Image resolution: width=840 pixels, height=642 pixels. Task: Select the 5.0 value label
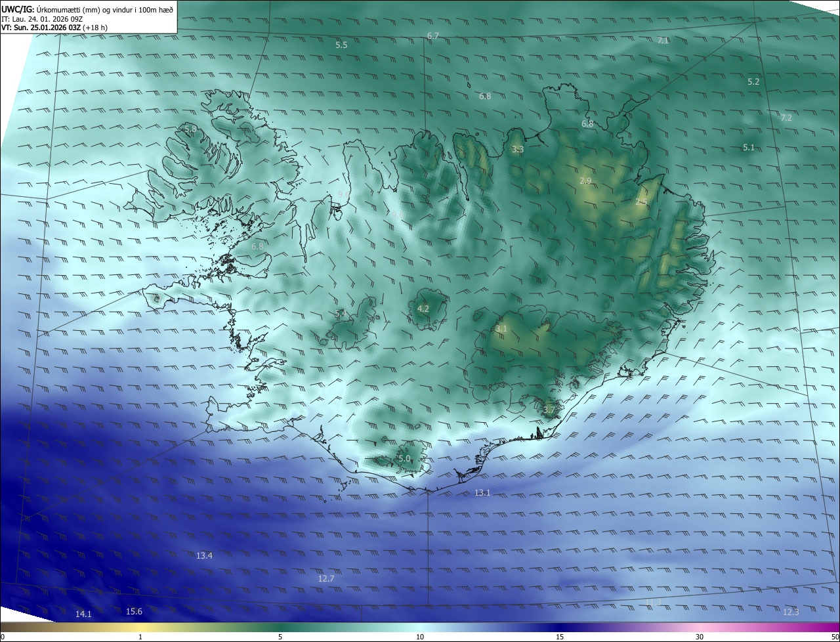pyautogui.click(x=404, y=458)
